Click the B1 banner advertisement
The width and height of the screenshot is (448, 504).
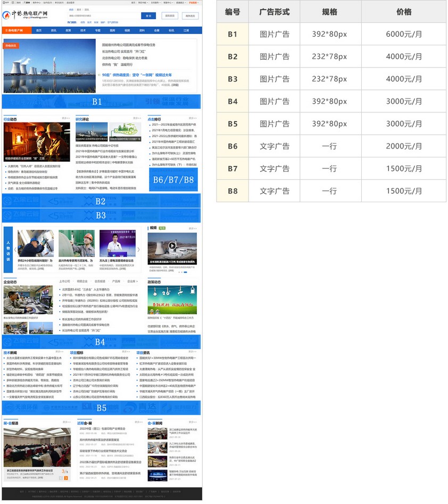101,101
